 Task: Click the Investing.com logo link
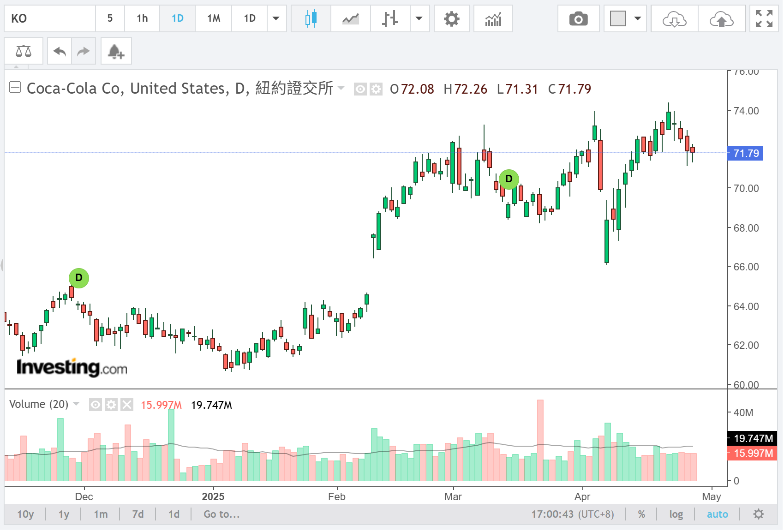pyautogui.click(x=72, y=368)
